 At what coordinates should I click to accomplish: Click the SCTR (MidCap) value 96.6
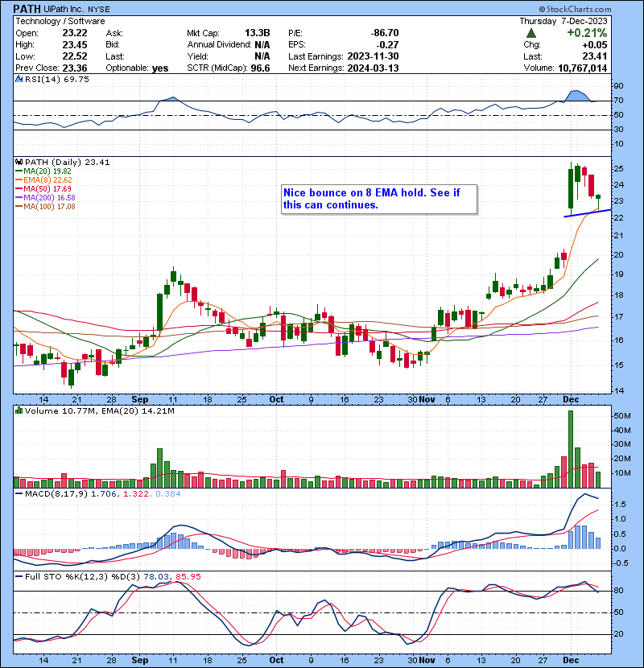point(260,68)
